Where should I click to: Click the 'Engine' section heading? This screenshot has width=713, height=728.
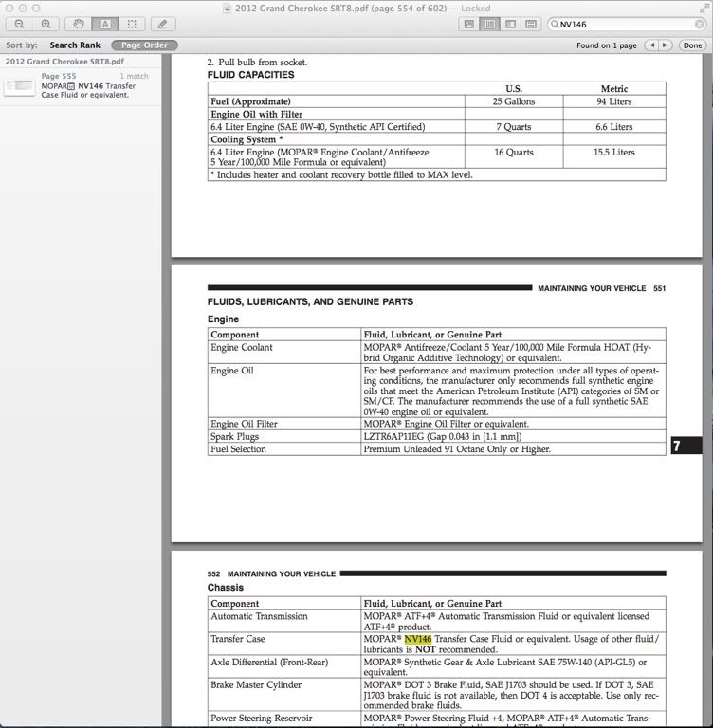pos(223,318)
